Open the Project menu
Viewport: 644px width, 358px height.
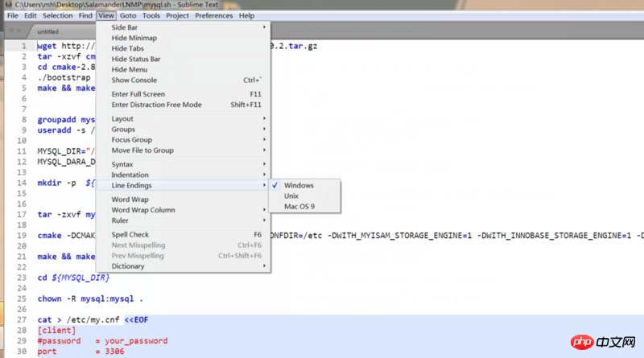point(177,15)
